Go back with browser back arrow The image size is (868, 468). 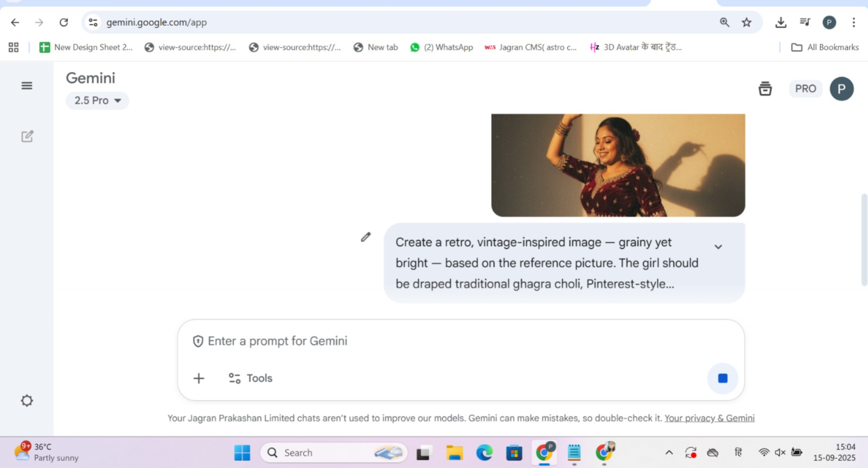coord(15,22)
